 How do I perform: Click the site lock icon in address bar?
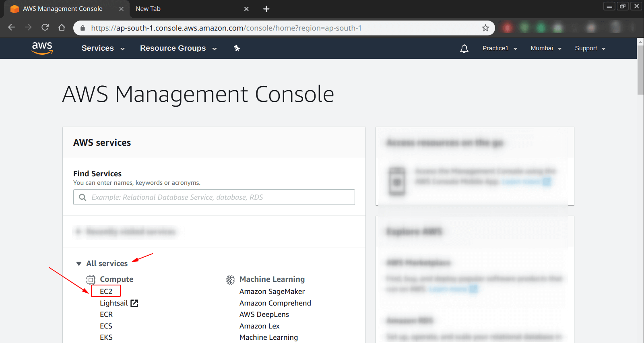point(83,28)
